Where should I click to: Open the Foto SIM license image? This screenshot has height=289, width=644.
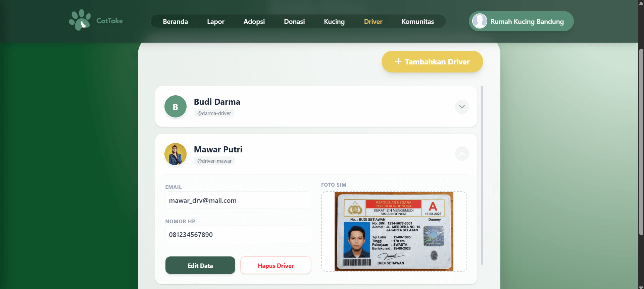pyautogui.click(x=394, y=232)
